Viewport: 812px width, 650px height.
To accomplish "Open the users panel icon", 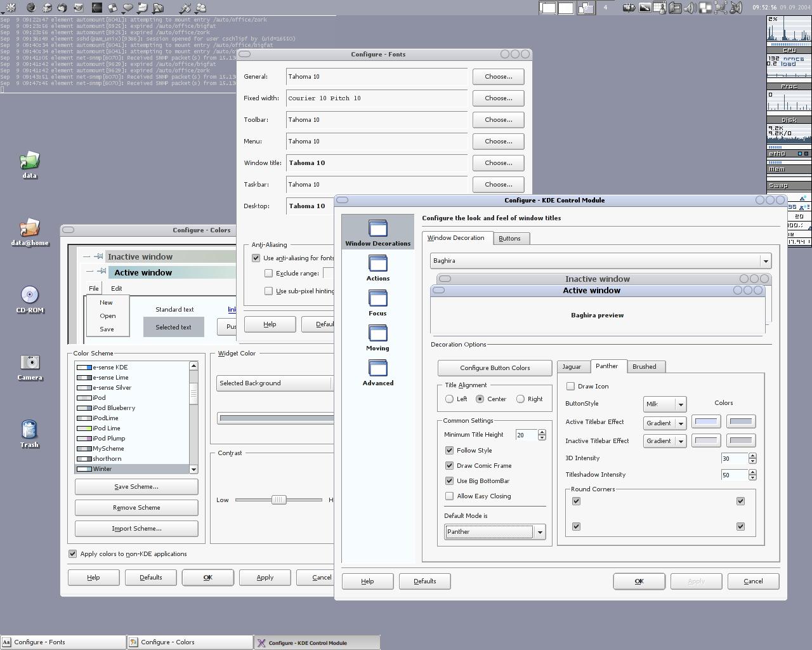I will point(200,8).
